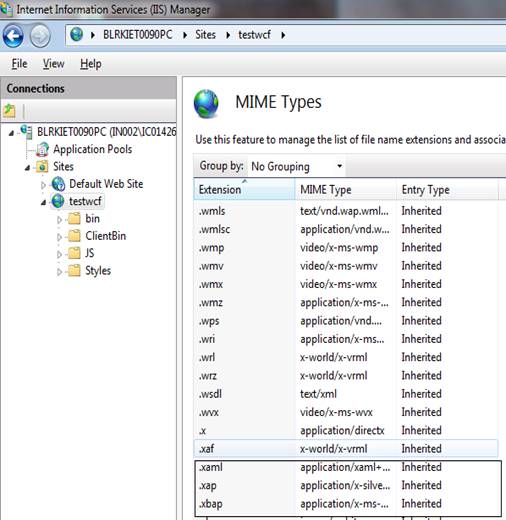Click the Default Web Site globe icon
506x520 pixels.
click(x=58, y=184)
